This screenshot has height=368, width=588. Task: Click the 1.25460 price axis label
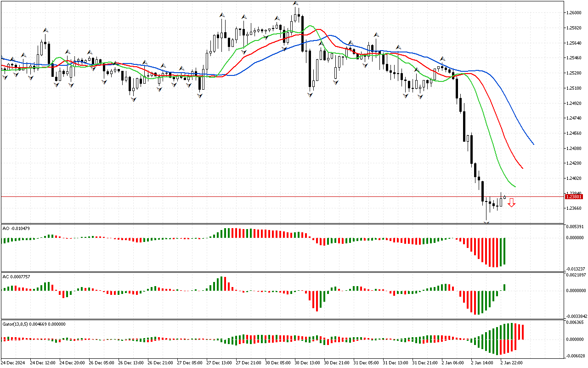574,58
